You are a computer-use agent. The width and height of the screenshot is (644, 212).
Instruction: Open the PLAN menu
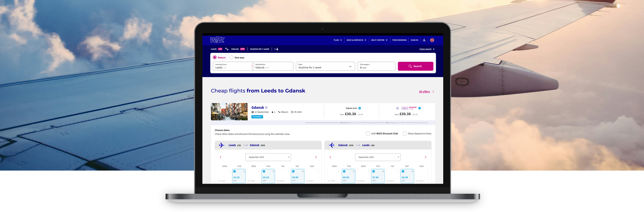338,40
